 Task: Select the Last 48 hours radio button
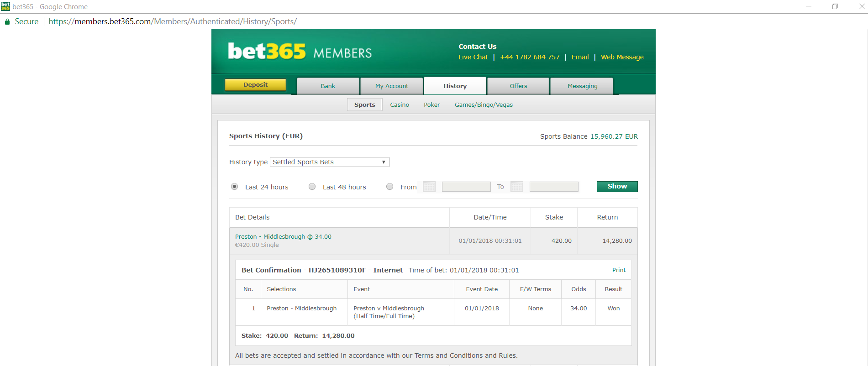click(312, 187)
